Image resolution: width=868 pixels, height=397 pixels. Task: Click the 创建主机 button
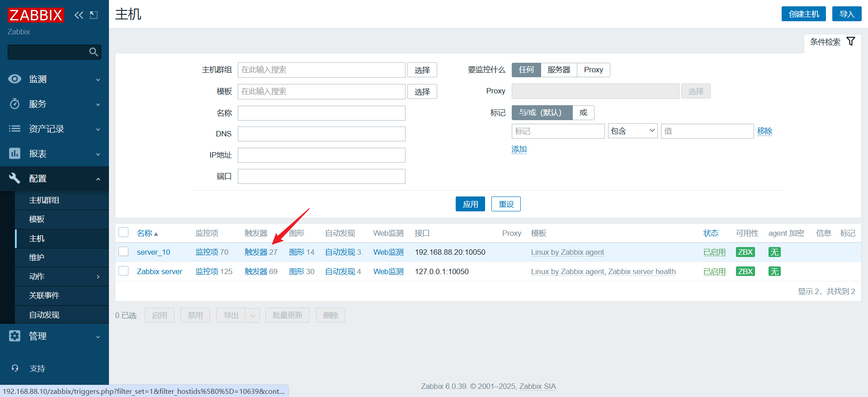click(803, 14)
